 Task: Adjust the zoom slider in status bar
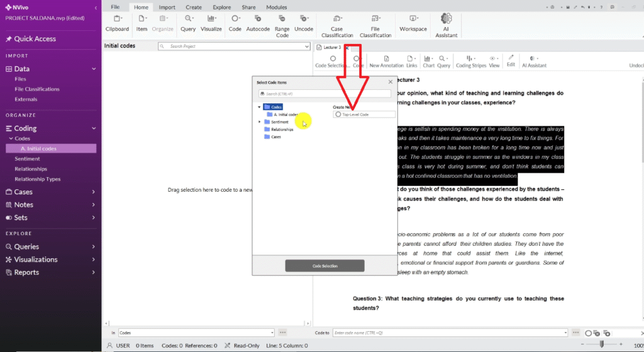tap(602, 344)
